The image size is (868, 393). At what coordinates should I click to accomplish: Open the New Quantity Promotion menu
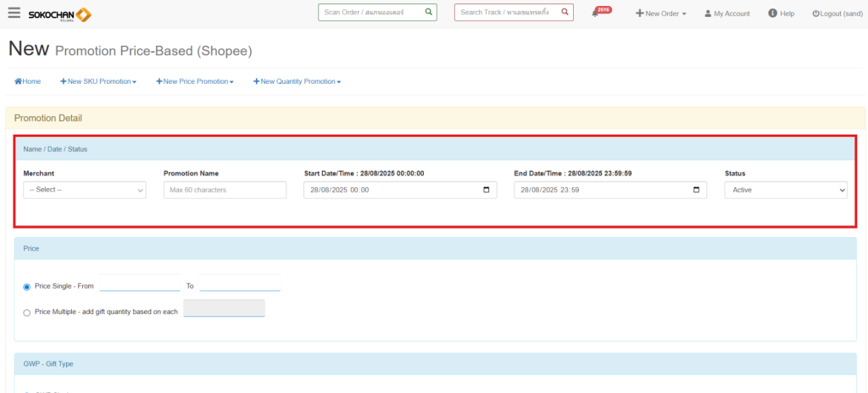[297, 81]
